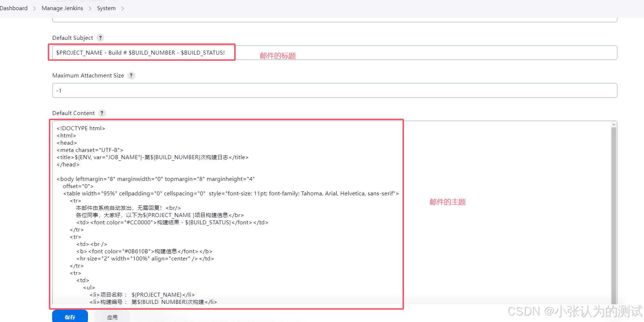Viewport: 644px width, 322px height.
Task: Open Manage Jenkins breadcrumb
Action: (62, 8)
